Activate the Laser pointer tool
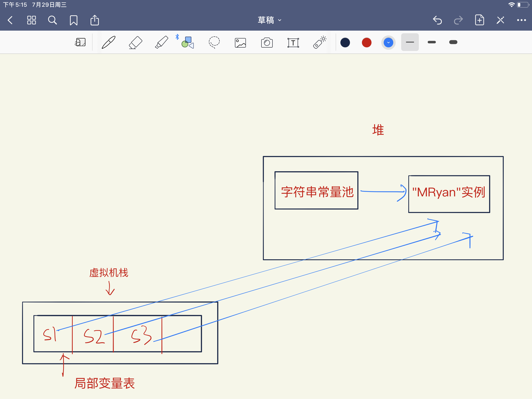Viewport: 532px width, 399px height. (320, 42)
